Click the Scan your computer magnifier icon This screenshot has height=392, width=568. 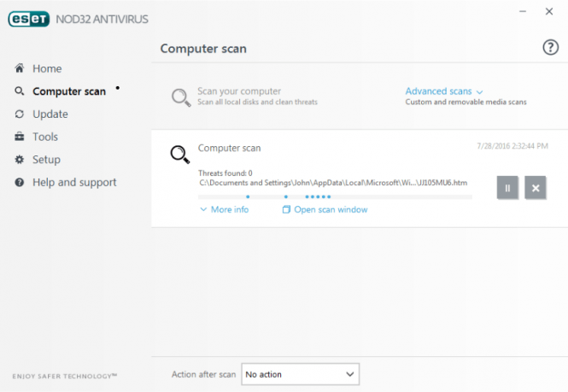point(181,97)
